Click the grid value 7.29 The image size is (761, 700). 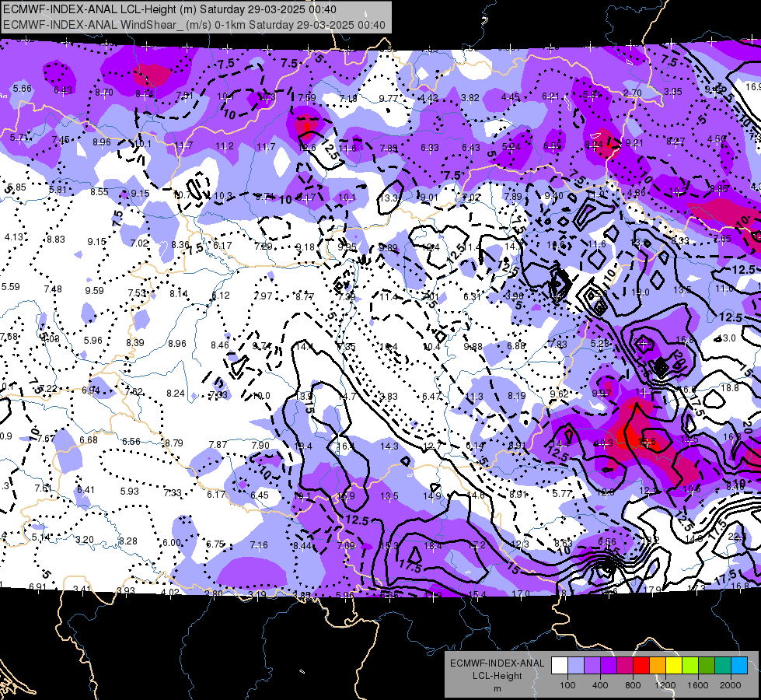264,247
